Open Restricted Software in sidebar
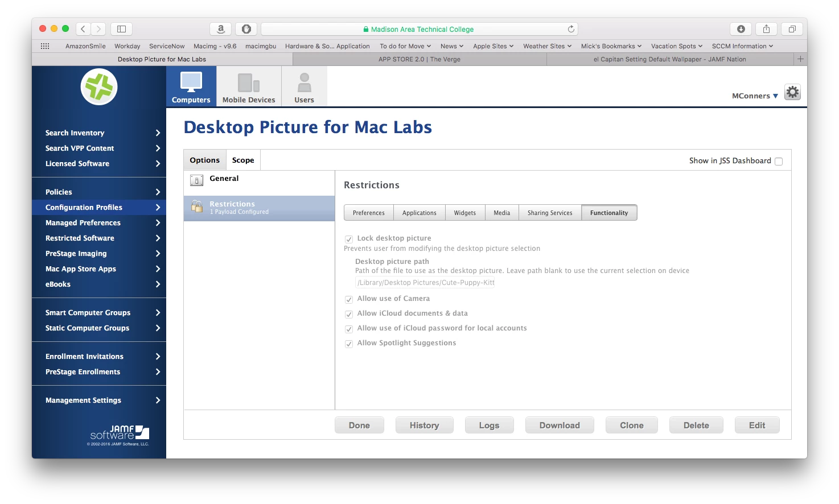The height and width of the screenshot is (504, 839). click(99, 238)
